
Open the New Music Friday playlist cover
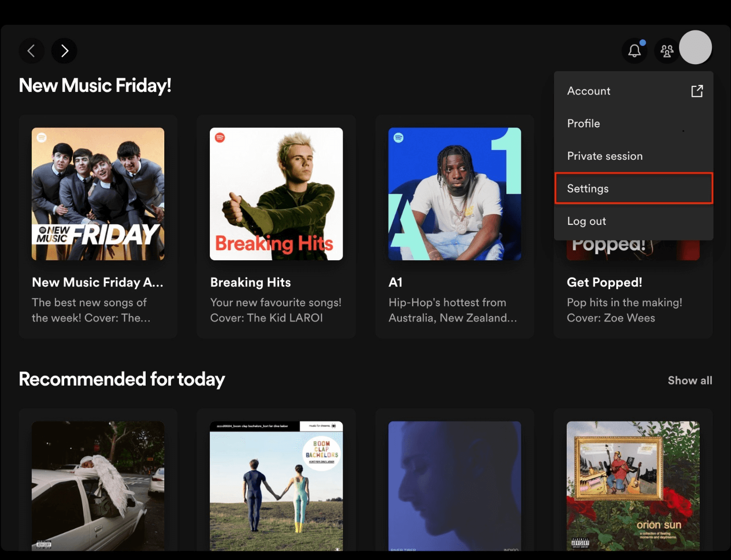[98, 194]
